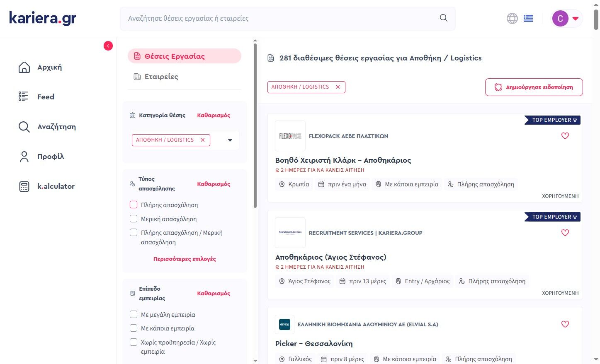Open the Recruitment Services company logo
The width and height of the screenshot is (600, 364).
(x=290, y=233)
